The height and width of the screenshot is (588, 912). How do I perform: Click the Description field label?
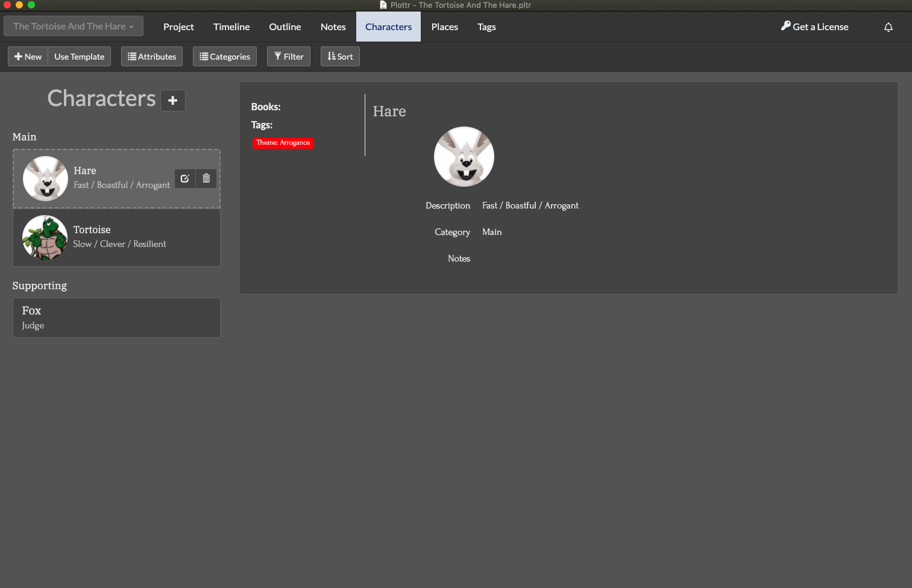click(448, 205)
